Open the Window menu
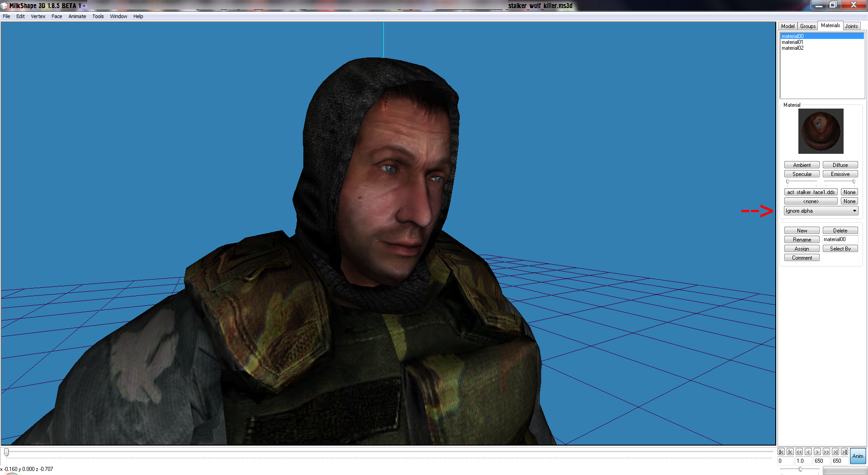Image resolution: width=868 pixels, height=475 pixels. [118, 16]
